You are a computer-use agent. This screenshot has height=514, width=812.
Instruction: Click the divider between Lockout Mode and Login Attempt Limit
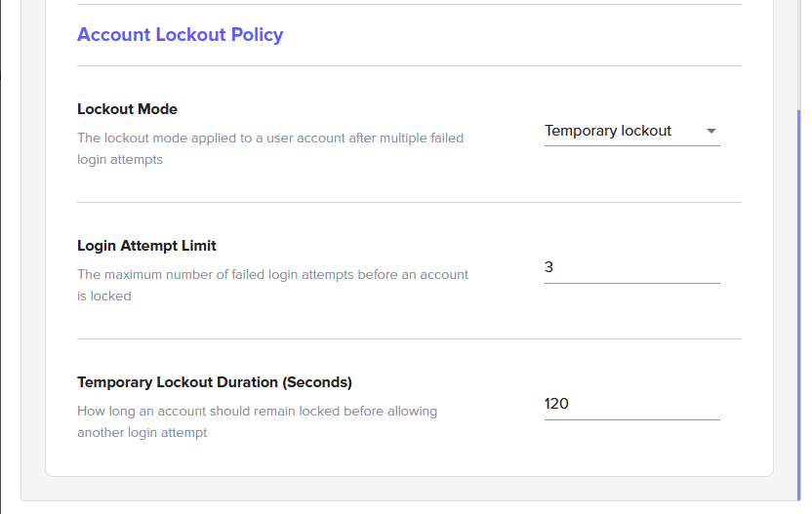pos(409,203)
